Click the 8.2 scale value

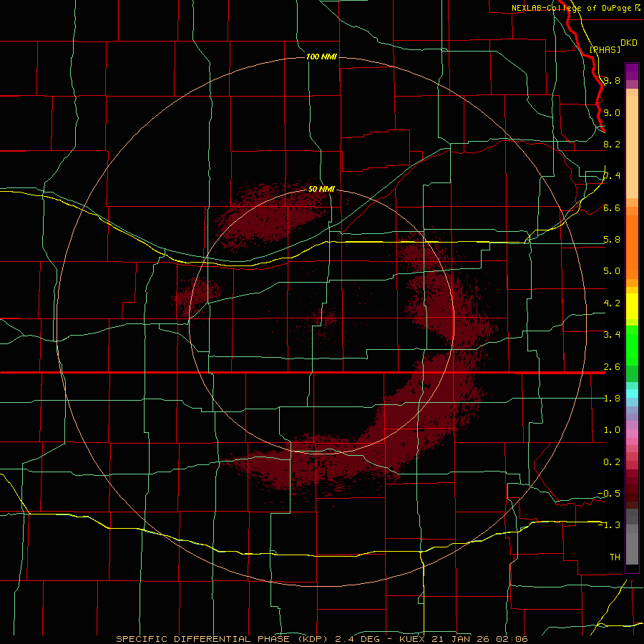(612, 144)
